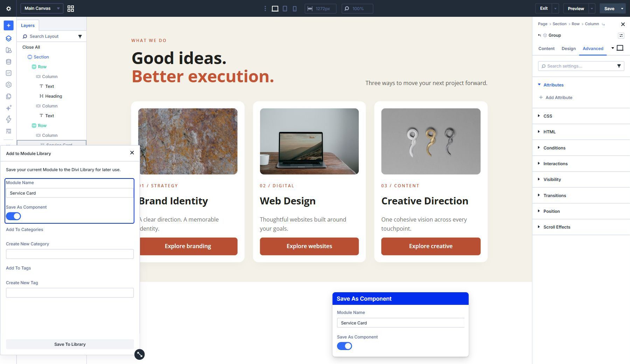Click the filter icon in Search settings

tap(619, 66)
